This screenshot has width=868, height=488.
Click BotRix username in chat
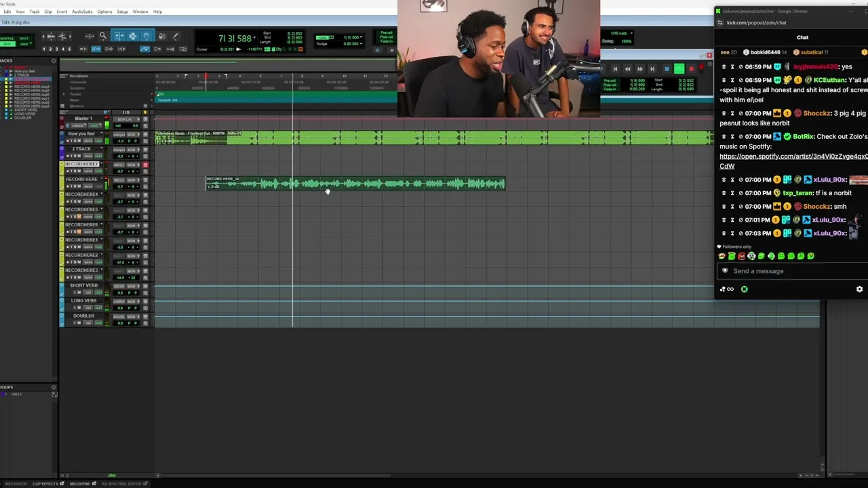tap(804, 136)
